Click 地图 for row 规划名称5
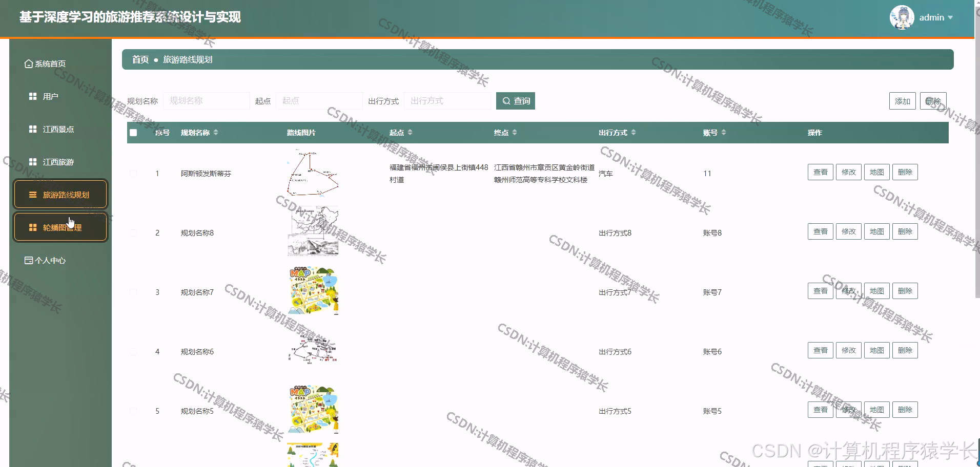This screenshot has width=980, height=467. tap(877, 410)
